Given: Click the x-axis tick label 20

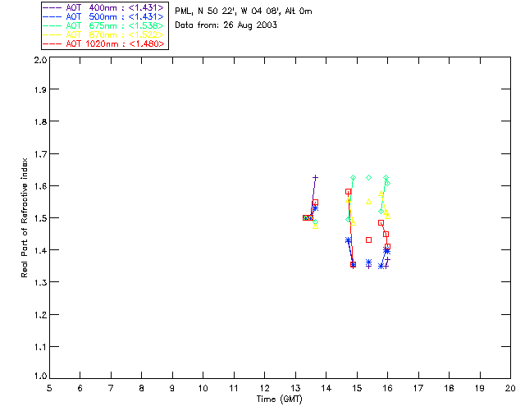Looking at the screenshot, I should pyautogui.click(x=510, y=388).
